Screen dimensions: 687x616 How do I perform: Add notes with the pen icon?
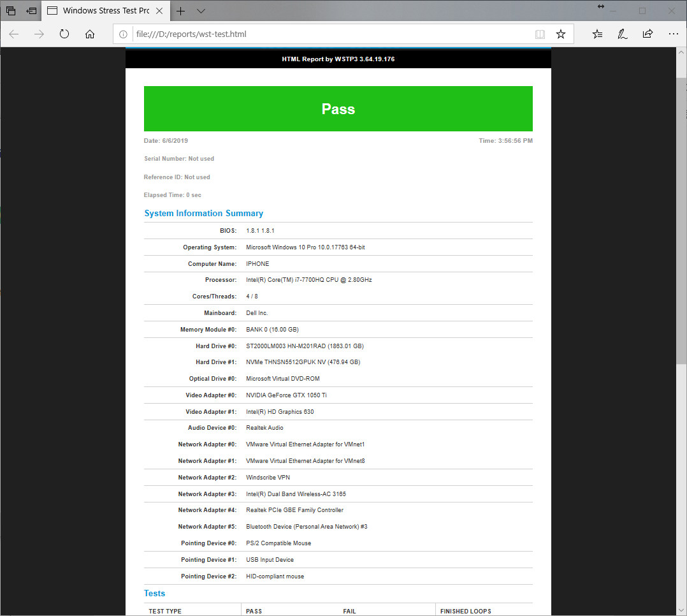623,34
